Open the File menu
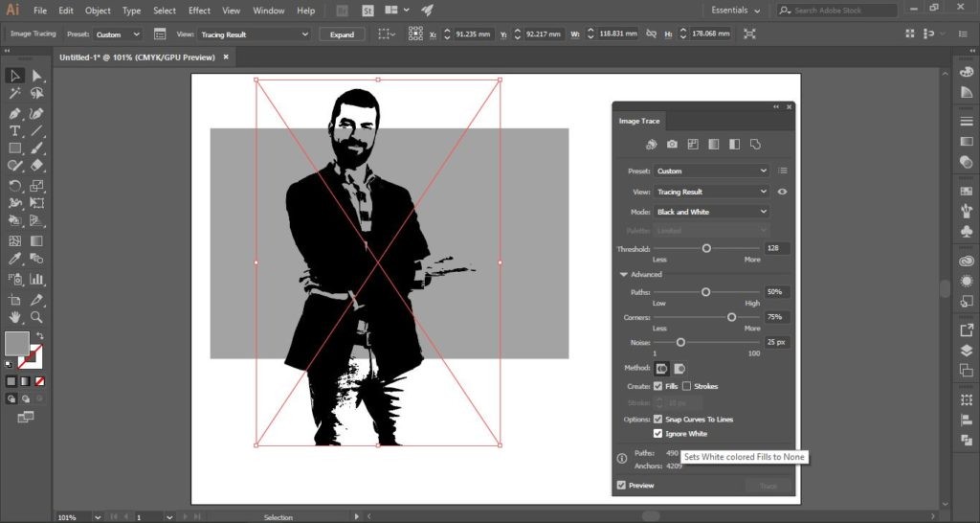 click(40, 11)
